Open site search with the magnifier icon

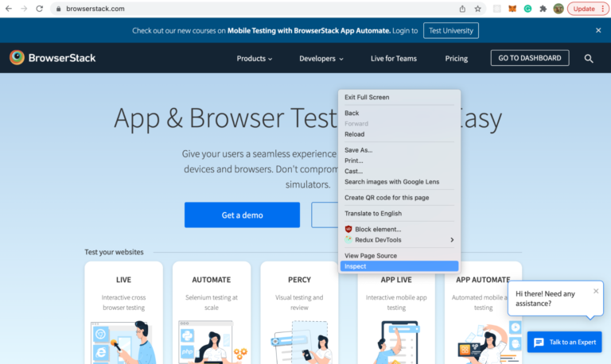tap(589, 58)
